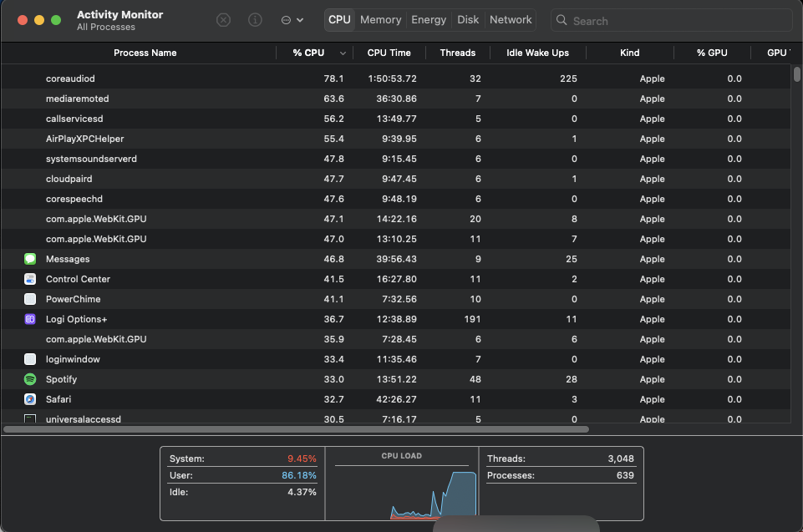Click the loginwindow process icon
Viewport: 803px width, 532px height.
point(30,359)
